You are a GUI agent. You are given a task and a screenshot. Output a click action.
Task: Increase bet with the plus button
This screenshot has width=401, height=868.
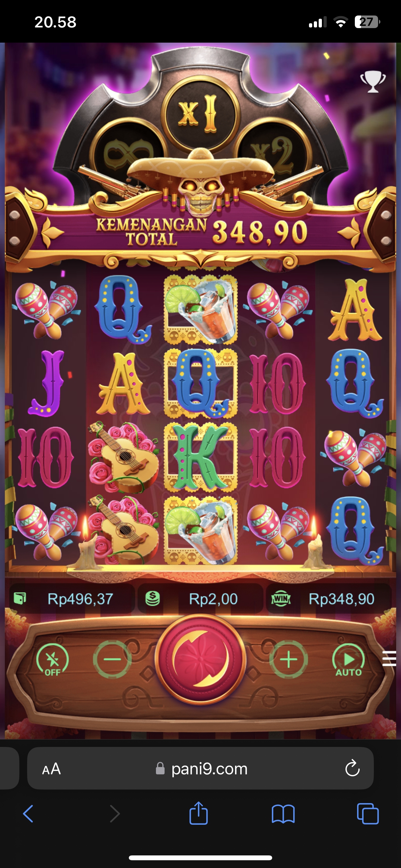(288, 659)
